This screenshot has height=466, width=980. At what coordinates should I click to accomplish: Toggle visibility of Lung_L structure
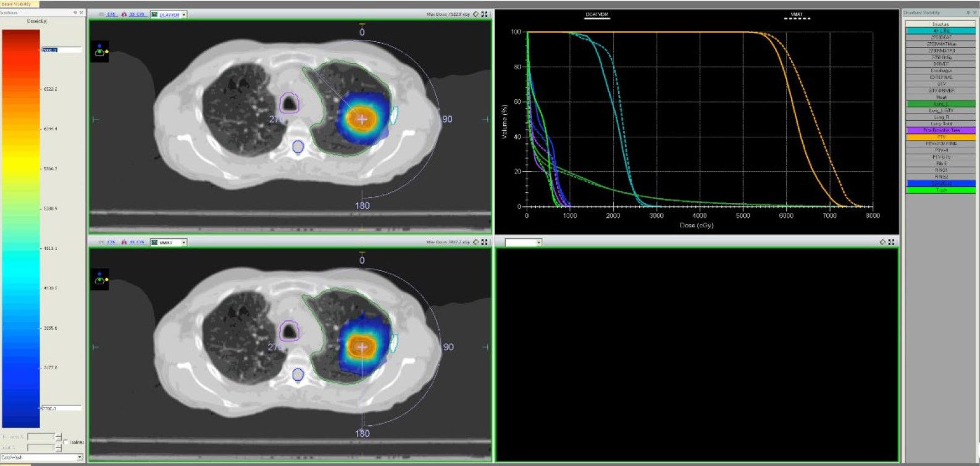point(940,104)
